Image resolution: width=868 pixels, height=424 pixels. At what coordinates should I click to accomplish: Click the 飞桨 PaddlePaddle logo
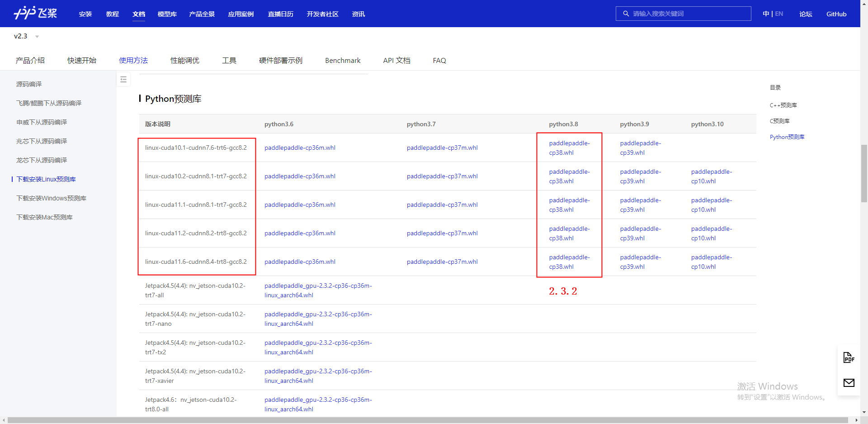click(x=35, y=13)
